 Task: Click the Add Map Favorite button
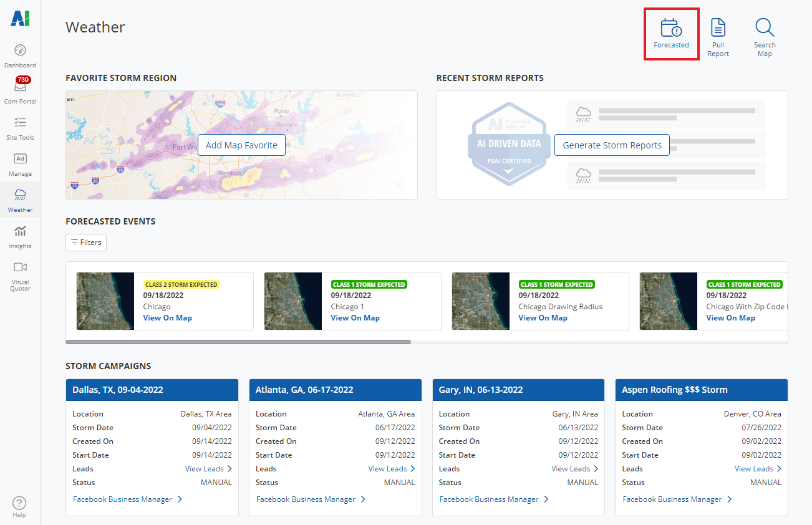pos(241,145)
